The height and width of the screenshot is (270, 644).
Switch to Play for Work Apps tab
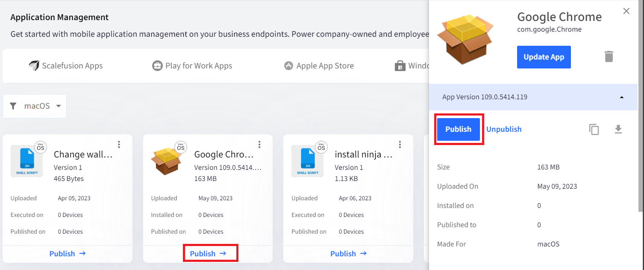(x=192, y=66)
